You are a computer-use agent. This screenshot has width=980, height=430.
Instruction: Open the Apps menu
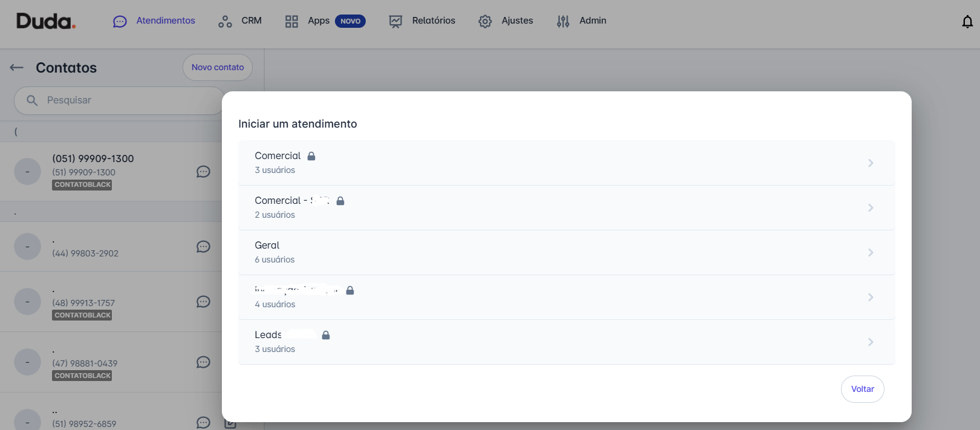[x=319, y=21]
